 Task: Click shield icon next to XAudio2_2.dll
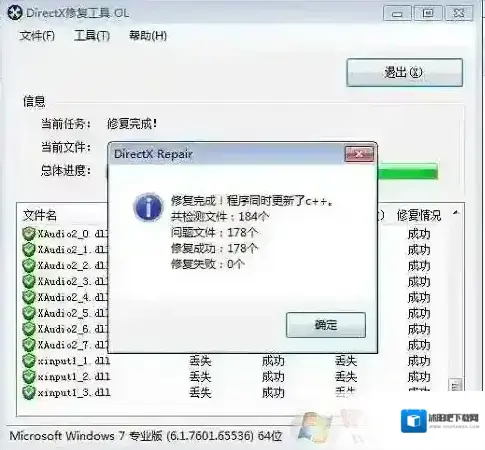point(29,265)
